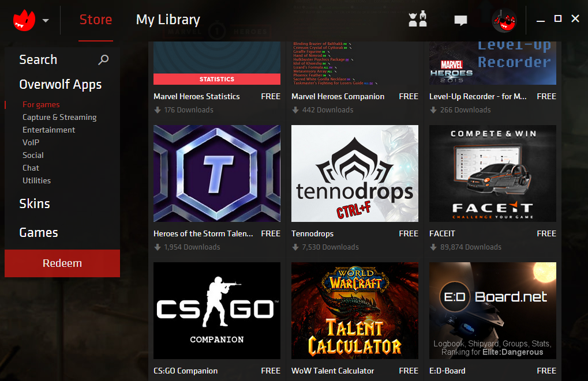This screenshot has height=381, width=588.
Task: Click the E:D-Board title text
Action: point(447,371)
